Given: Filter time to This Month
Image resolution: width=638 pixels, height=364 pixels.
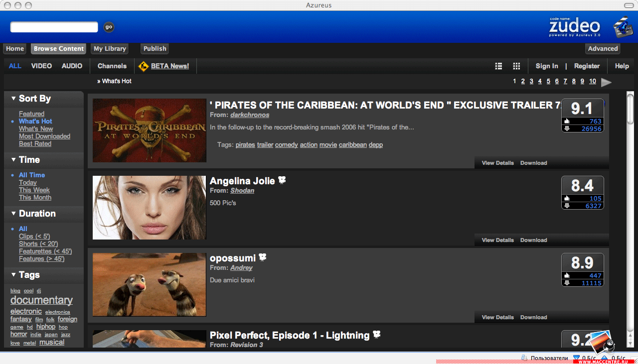Looking at the screenshot, I should [x=35, y=198].
